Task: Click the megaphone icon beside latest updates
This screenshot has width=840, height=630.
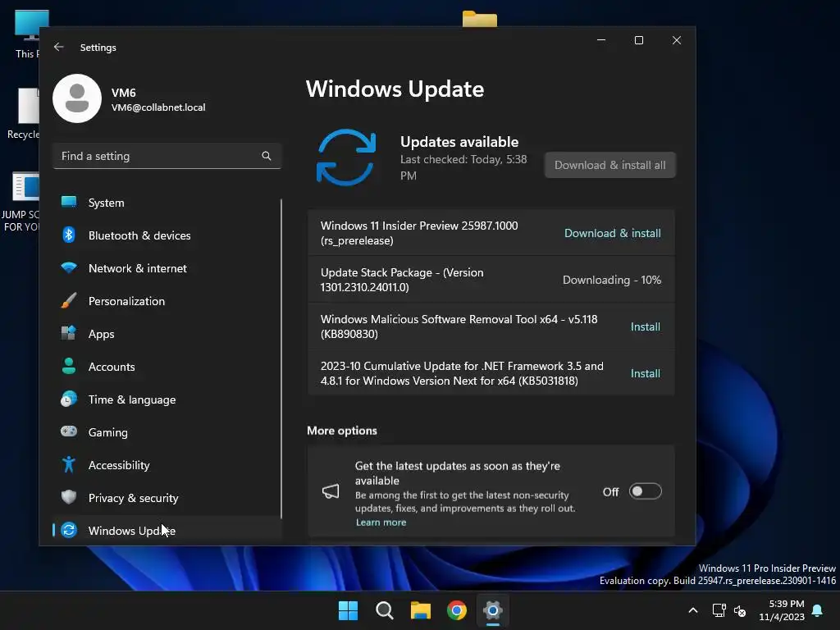Action: tap(331, 491)
